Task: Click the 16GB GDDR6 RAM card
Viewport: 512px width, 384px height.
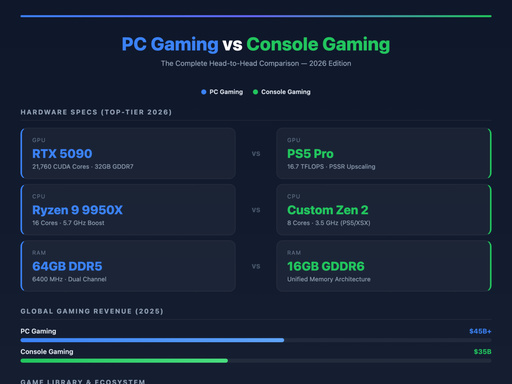Action: pyautogui.click(x=384, y=266)
